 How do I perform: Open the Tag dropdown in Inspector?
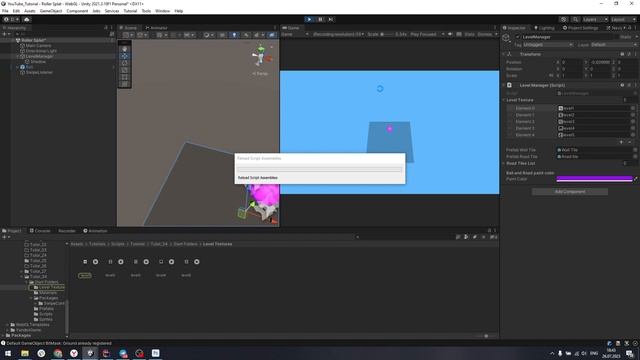[548, 44]
